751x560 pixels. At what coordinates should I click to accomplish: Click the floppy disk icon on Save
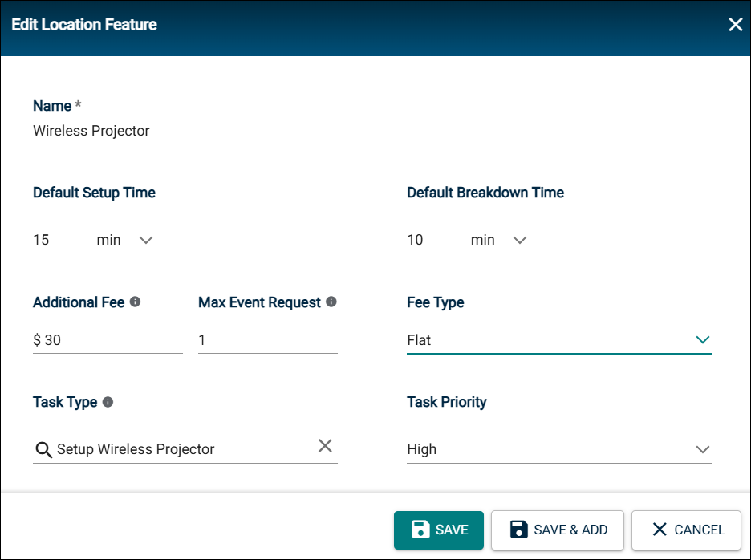(x=420, y=530)
